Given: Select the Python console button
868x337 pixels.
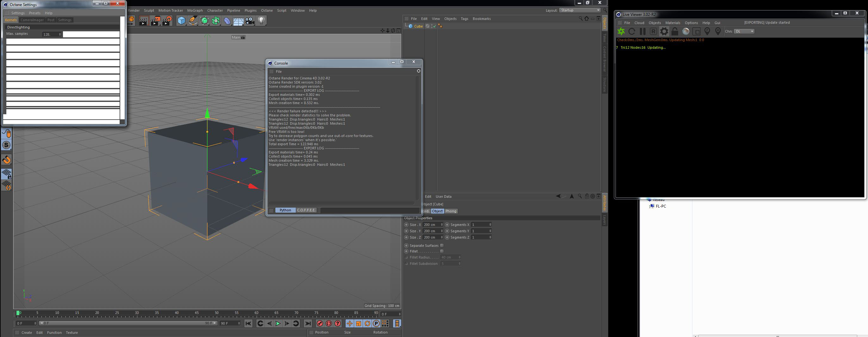Looking at the screenshot, I should 285,210.
